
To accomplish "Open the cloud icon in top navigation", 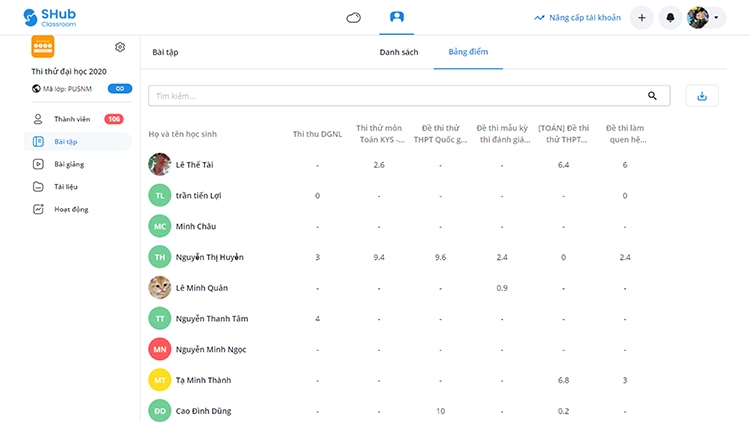I will tap(353, 17).
